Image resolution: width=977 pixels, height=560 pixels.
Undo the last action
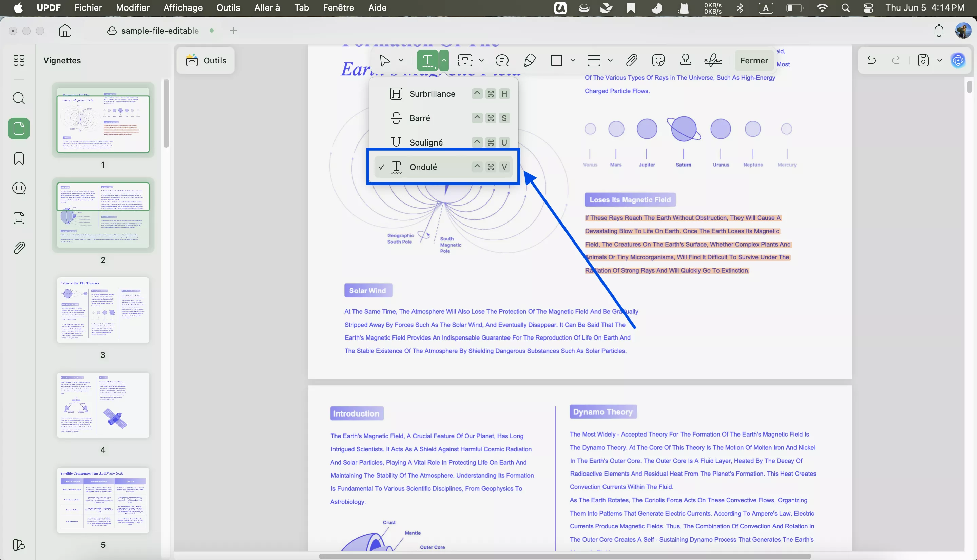(x=871, y=60)
